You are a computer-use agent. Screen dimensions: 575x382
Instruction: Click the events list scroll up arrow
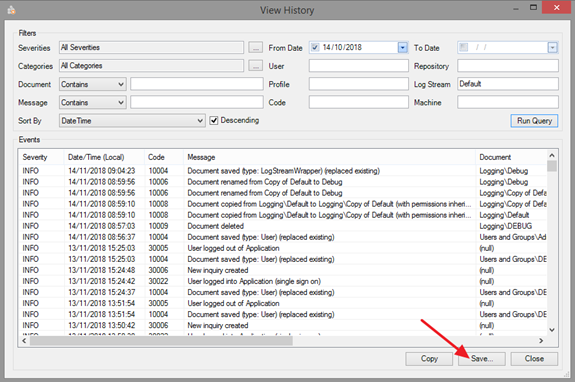(x=552, y=155)
